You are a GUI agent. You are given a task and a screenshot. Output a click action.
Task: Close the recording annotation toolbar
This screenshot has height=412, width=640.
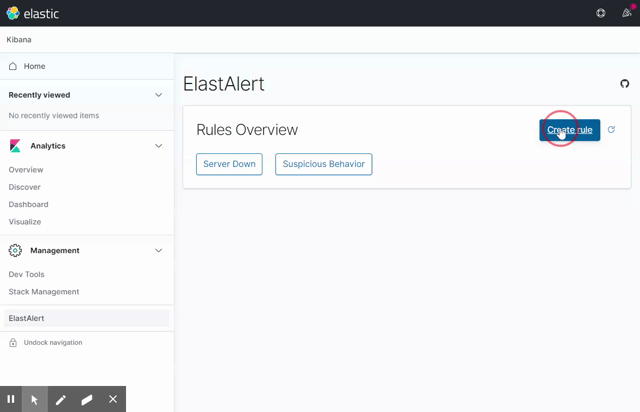(113, 399)
